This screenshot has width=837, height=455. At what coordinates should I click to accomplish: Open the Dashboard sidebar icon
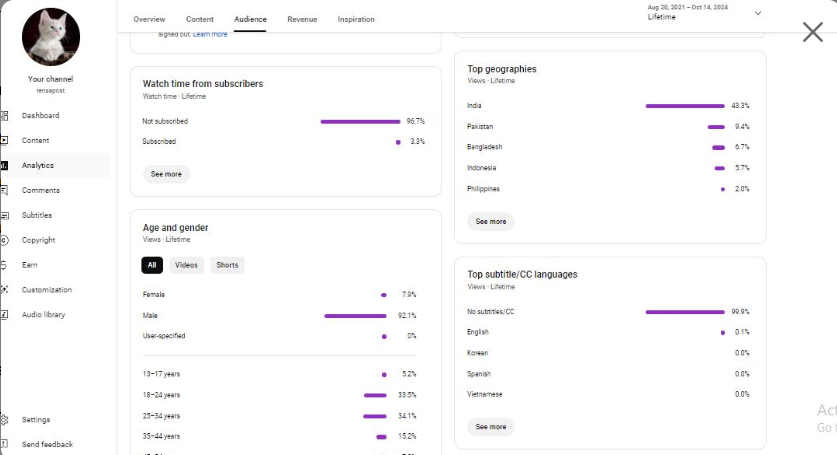(4, 115)
